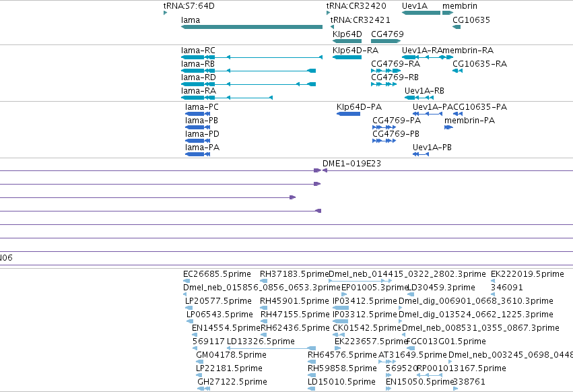This screenshot has width=573, height=392.
Task: Select the CG4769-RB transcript label
Action: tap(395, 77)
